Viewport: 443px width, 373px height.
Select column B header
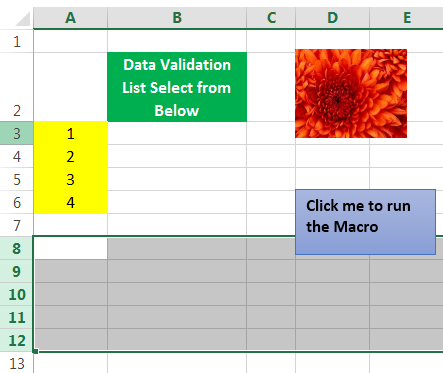coord(177,18)
